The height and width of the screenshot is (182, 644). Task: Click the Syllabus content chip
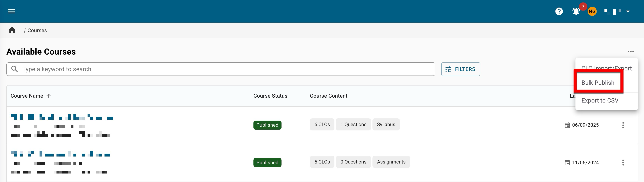tap(386, 125)
